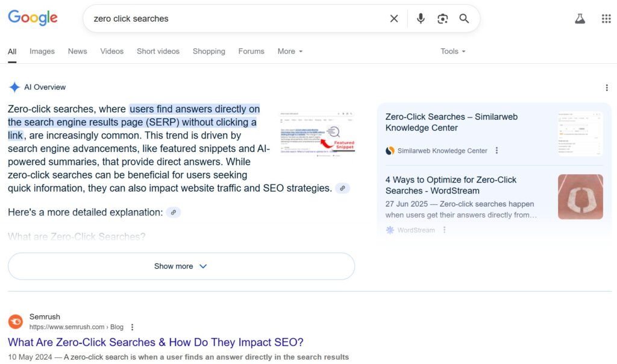Clear the search box with the X icon

[x=394, y=19]
